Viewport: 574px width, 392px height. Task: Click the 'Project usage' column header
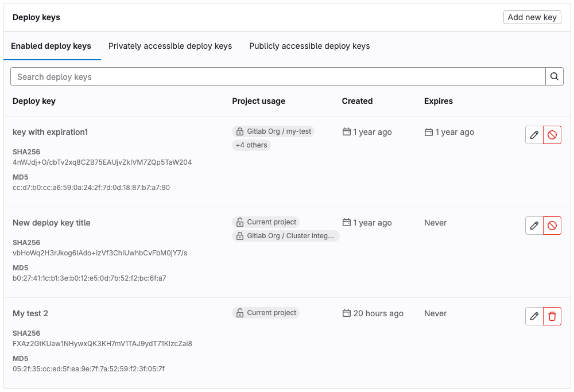pyautogui.click(x=259, y=101)
